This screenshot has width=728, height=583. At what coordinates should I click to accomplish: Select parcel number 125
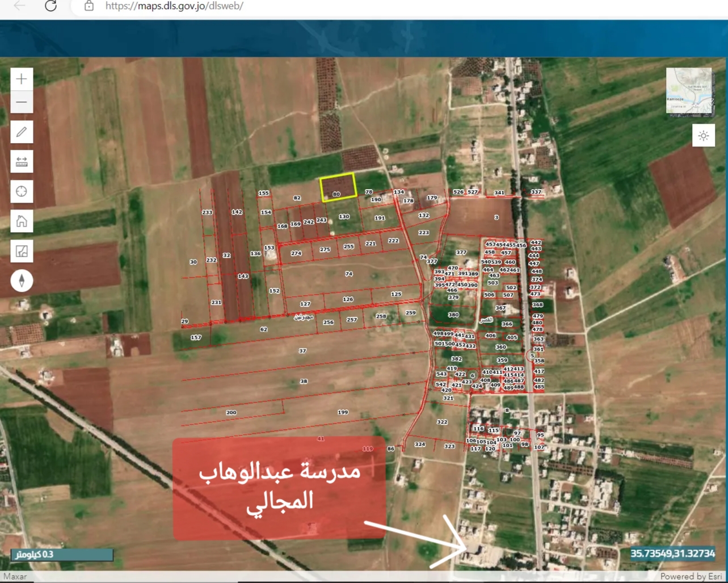(396, 294)
